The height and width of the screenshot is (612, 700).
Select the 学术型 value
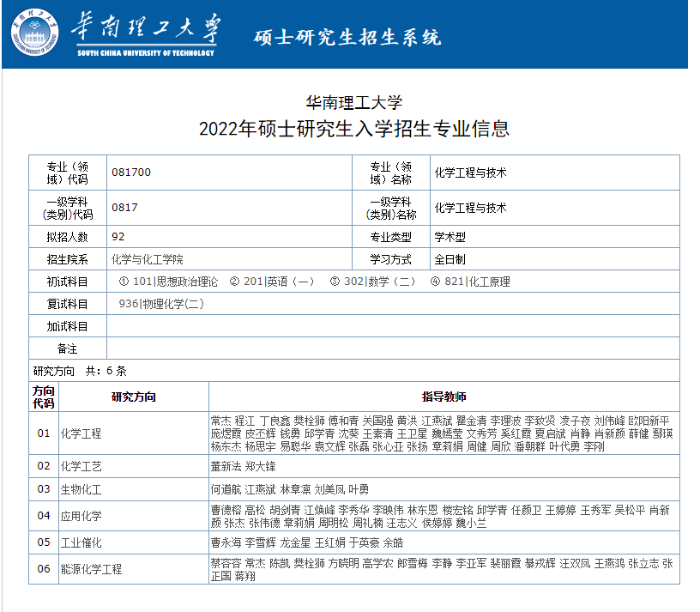[450, 237]
